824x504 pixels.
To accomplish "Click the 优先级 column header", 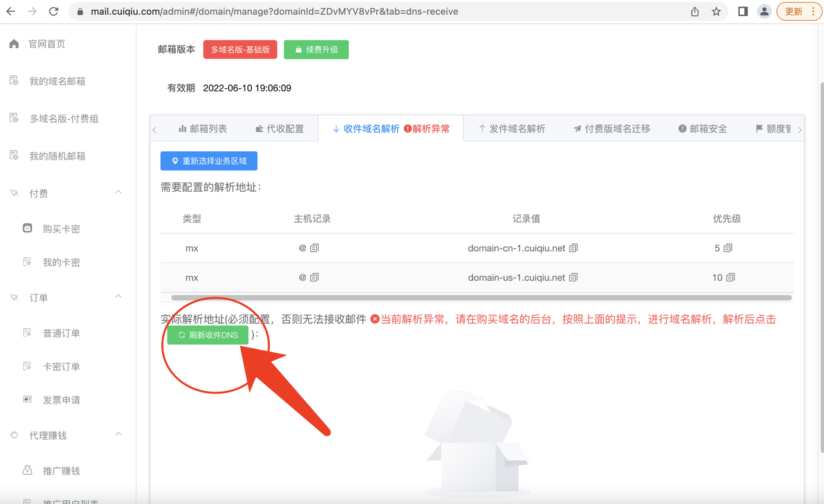I will pos(727,219).
